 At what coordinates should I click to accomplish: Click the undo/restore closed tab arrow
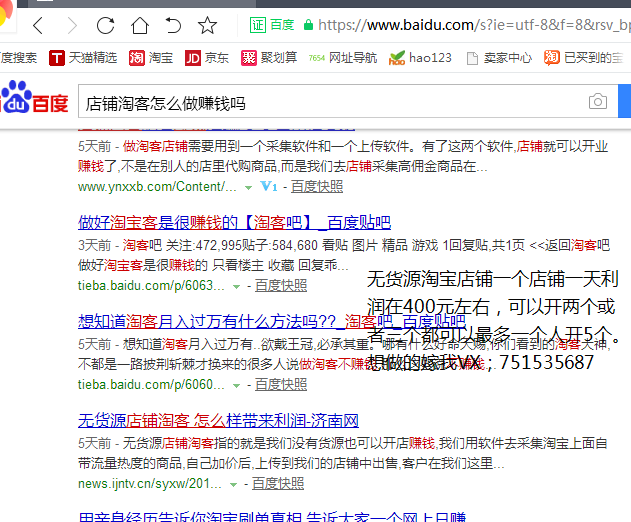point(173,25)
